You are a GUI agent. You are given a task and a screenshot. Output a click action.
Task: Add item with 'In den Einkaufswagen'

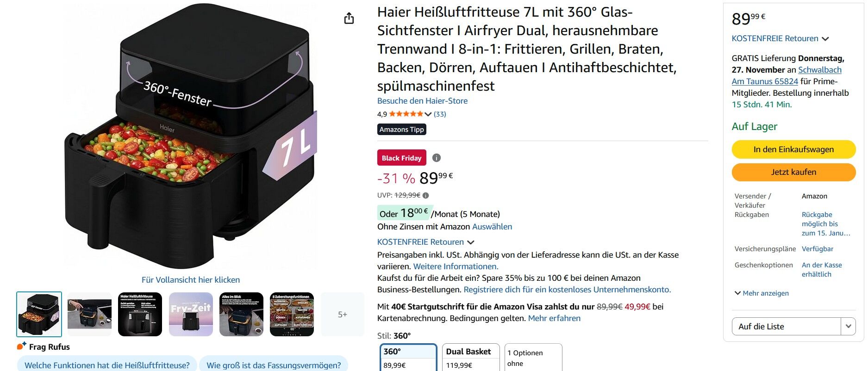(793, 149)
